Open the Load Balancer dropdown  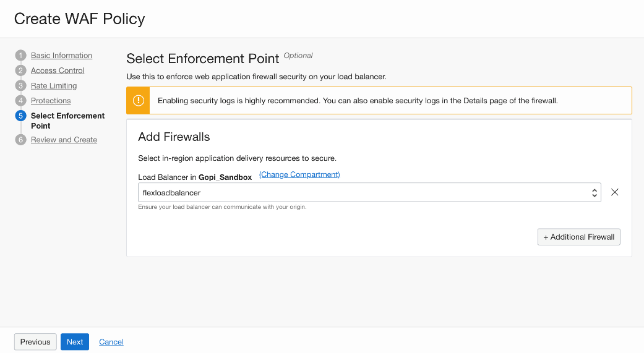coord(365,193)
